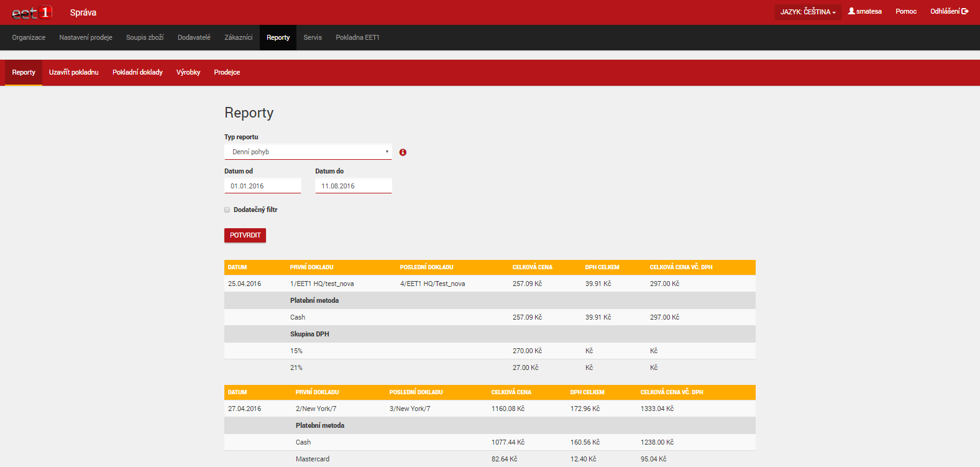
Task: Click the date 25.04.2016 cell
Action: click(244, 284)
